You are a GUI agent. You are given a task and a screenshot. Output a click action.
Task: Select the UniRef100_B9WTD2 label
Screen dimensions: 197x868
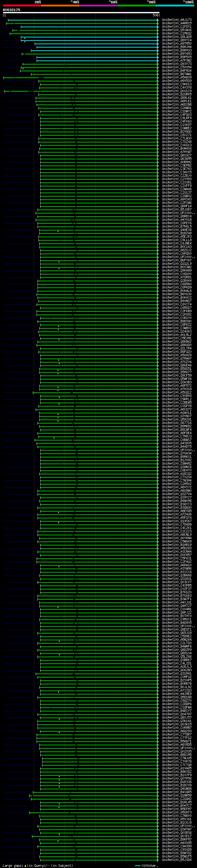coord(176,853)
